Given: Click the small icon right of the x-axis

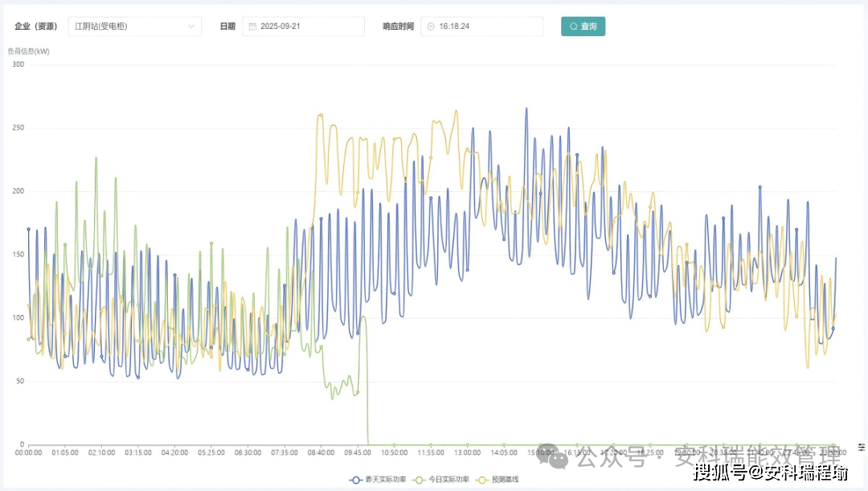Looking at the screenshot, I should point(860,447).
